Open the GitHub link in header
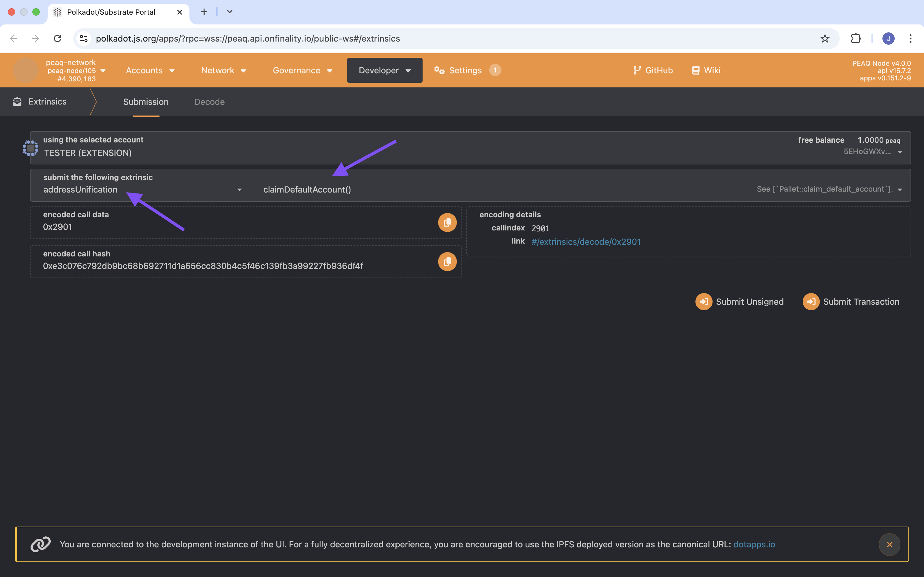 coord(653,70)
